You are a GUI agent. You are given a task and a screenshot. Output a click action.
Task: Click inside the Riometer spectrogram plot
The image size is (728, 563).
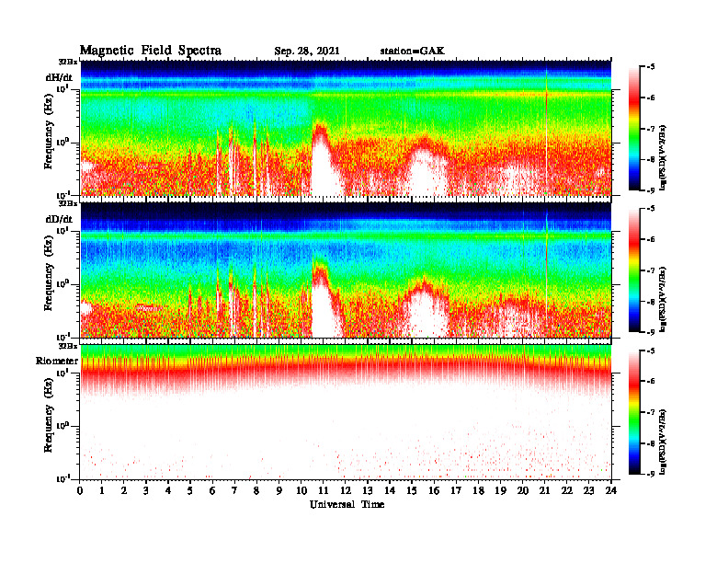(x=346, y=412)
